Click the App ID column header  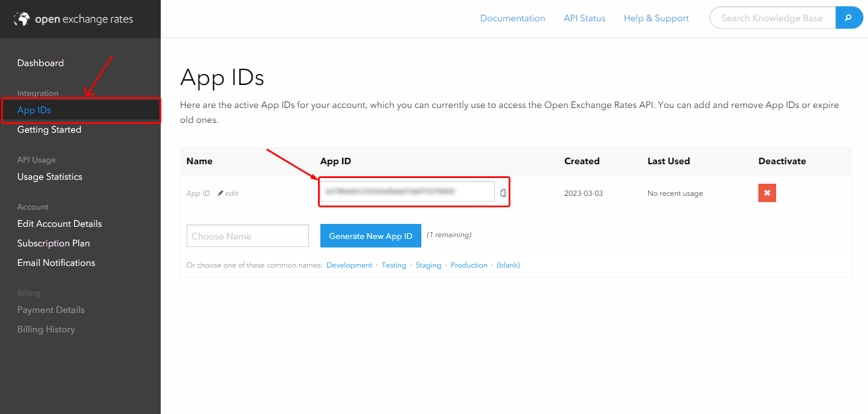336,161
